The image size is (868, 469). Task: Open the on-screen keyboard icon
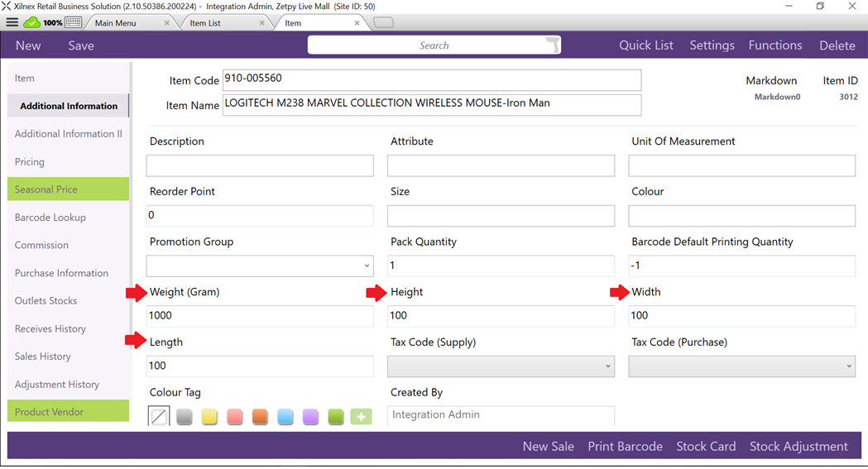(x=73, y=22)
